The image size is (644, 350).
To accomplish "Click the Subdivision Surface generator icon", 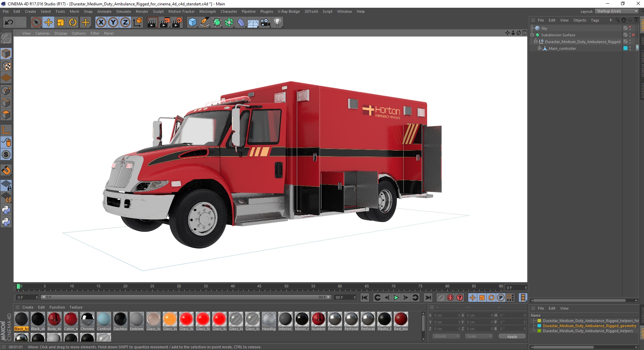I will [217, 23].
